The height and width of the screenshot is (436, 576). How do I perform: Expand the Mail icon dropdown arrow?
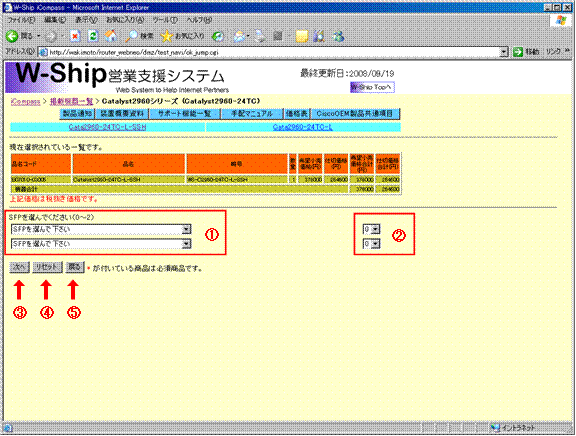pyautogui.click(x=248, y=36)
